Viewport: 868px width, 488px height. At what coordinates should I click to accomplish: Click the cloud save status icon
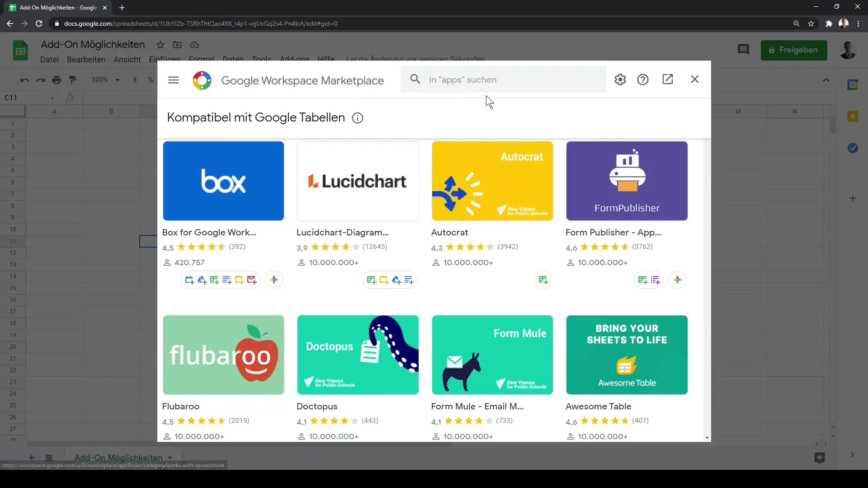tap(194, 45)
